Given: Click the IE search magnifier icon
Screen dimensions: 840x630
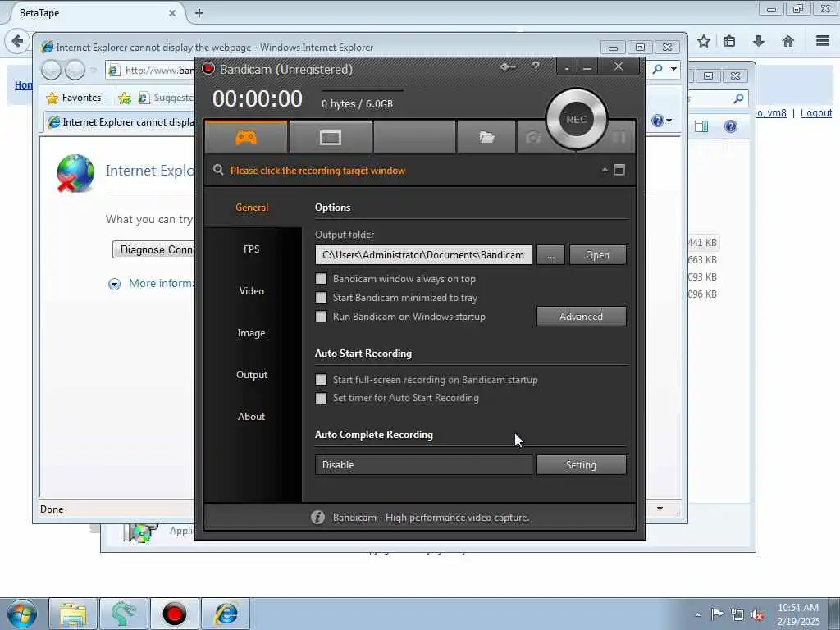Looking at the screenshot, I should [658, 69].
